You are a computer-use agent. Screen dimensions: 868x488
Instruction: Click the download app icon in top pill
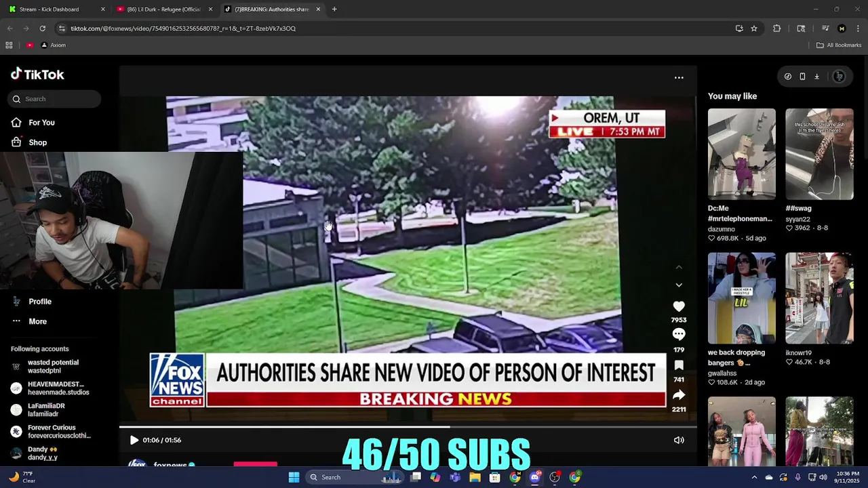816,77
